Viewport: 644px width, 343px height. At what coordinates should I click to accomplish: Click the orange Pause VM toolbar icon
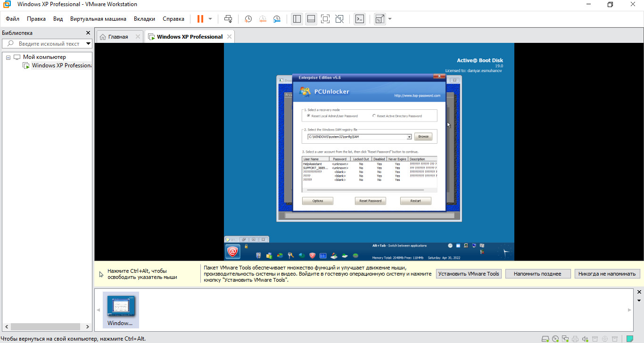click(x=200, y=19)
